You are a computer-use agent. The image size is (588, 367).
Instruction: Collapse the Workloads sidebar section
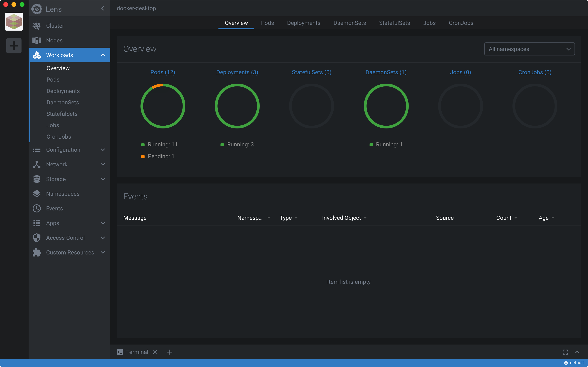[x=103, y=55]
